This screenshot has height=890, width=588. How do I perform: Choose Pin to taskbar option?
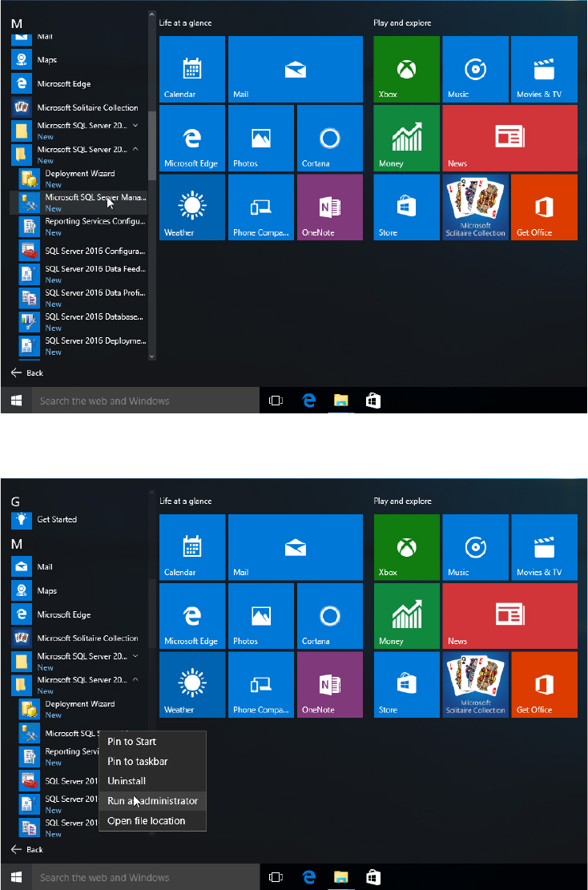click(x=152, y=761)
